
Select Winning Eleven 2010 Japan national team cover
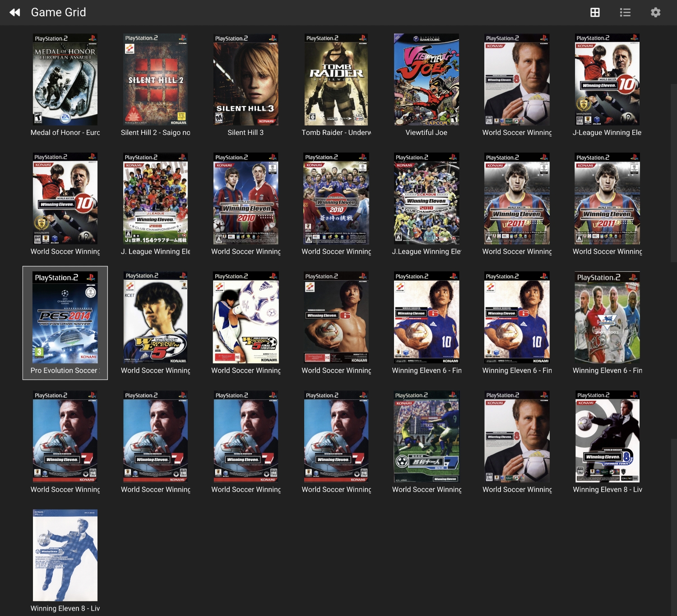(x=336, y=199)
